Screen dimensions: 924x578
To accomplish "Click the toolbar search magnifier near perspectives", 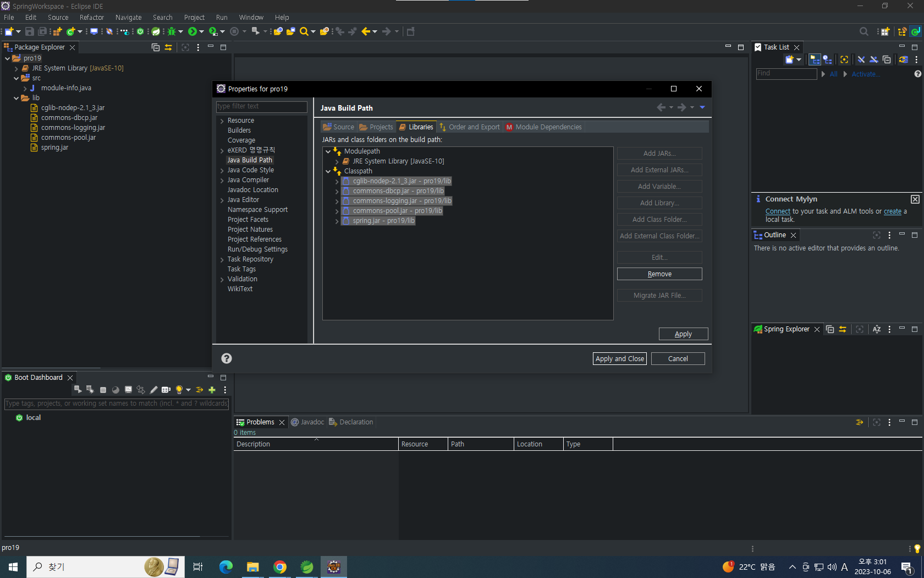I will [864, 31].
